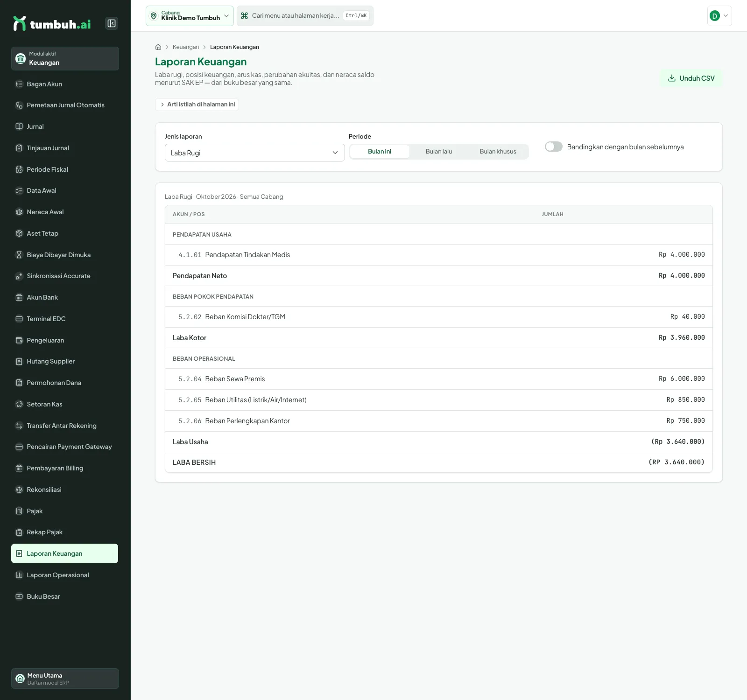Expand Arti istilah di halaman ini
This screenshot has height=700, width=747.
[197, 105]
